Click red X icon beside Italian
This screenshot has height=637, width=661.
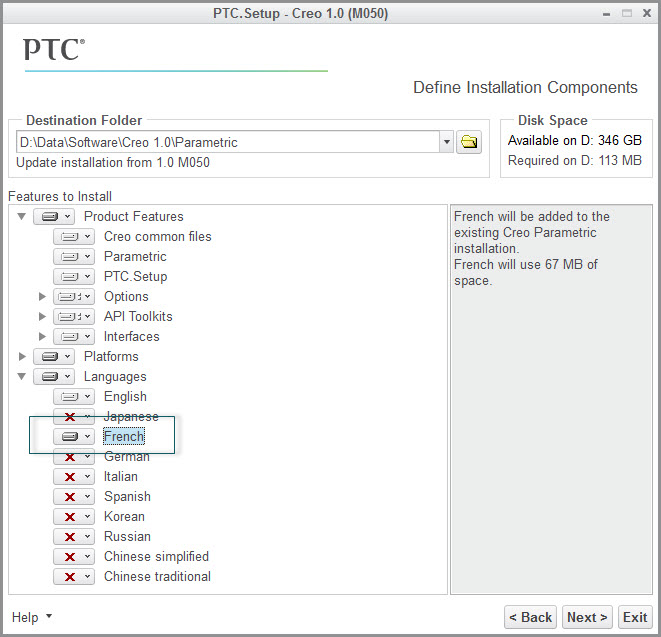point(70,477)
